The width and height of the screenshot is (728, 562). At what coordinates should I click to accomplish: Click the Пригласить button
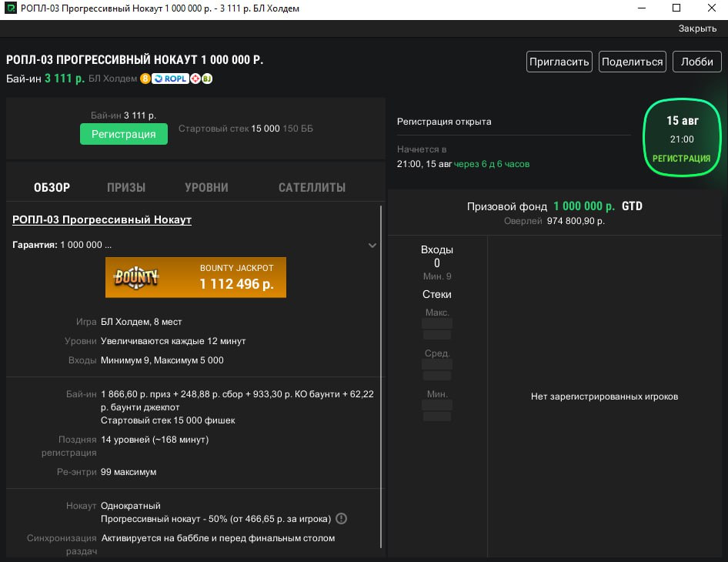point(559,62)
